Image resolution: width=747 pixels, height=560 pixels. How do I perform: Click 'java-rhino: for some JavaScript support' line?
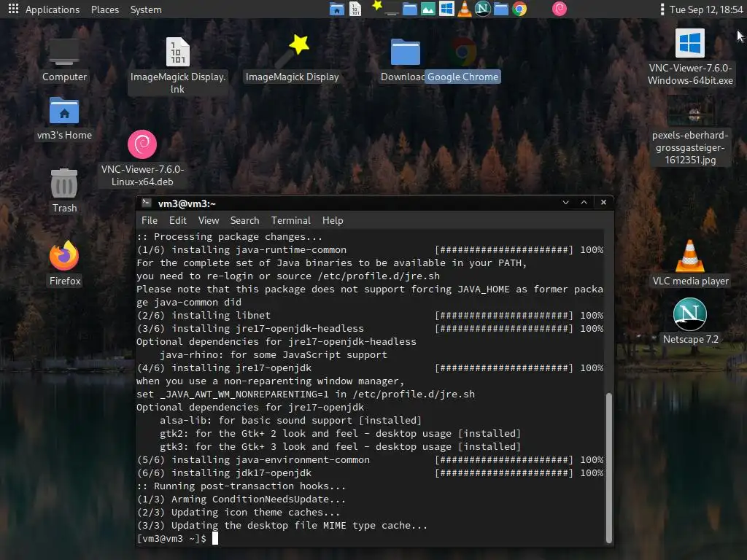[274, 355]
